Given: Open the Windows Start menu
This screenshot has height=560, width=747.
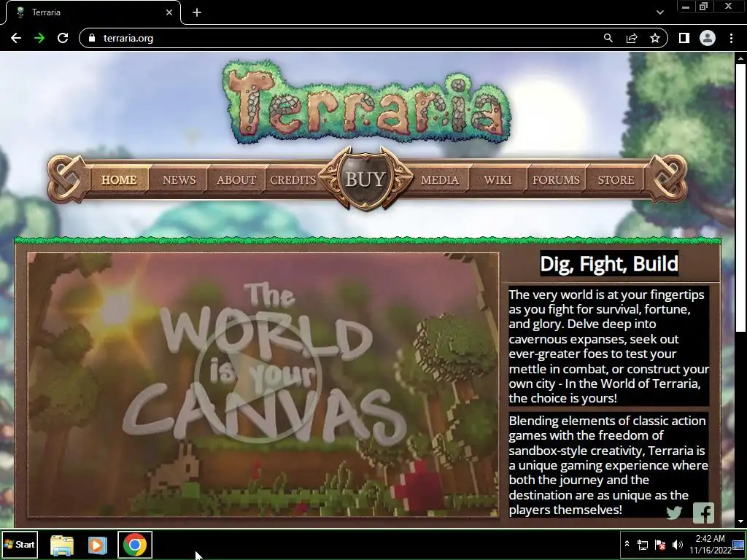Looking at the screenshot, I should (x=20, y=544).
